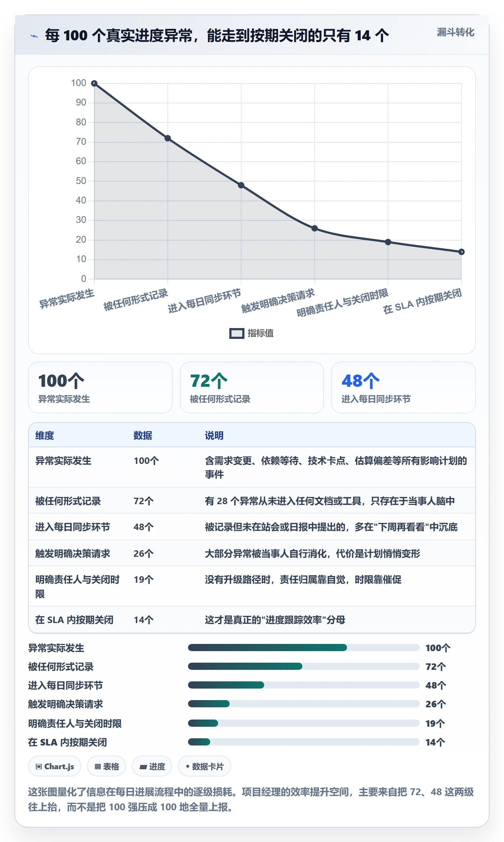Click the 维度 table column header

pyautogui.click(x=45, y=435)
